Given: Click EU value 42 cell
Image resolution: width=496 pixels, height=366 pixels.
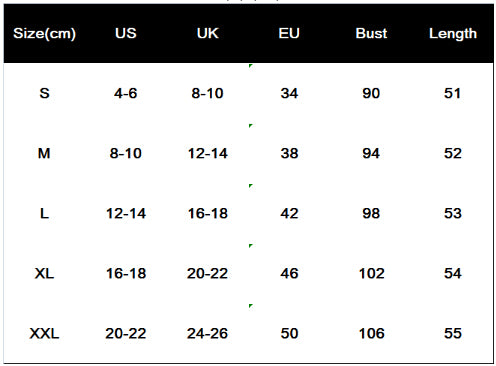Looking at the screenshot, I should click(x=289, y=213).
